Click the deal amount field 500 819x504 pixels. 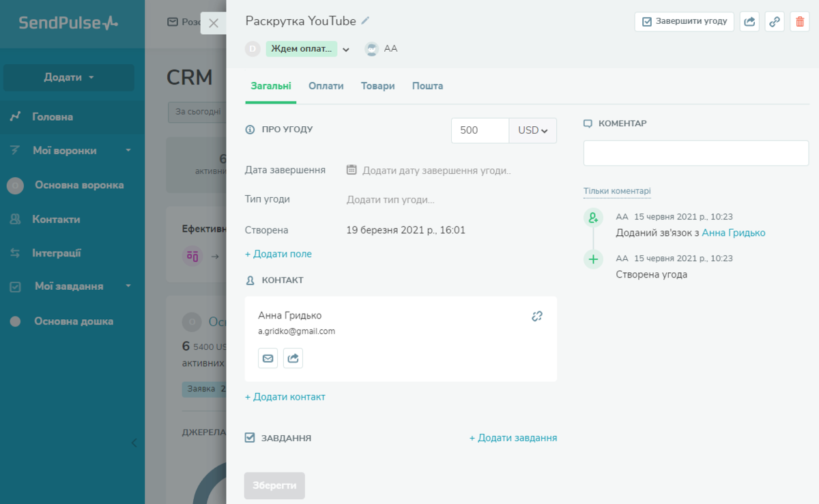tap(480, 130)
